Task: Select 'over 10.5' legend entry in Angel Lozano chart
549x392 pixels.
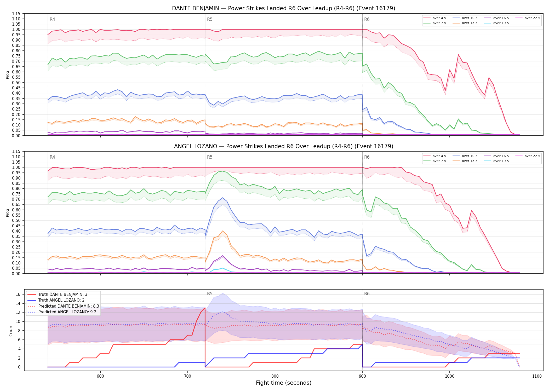Action: tap(465, 156)
